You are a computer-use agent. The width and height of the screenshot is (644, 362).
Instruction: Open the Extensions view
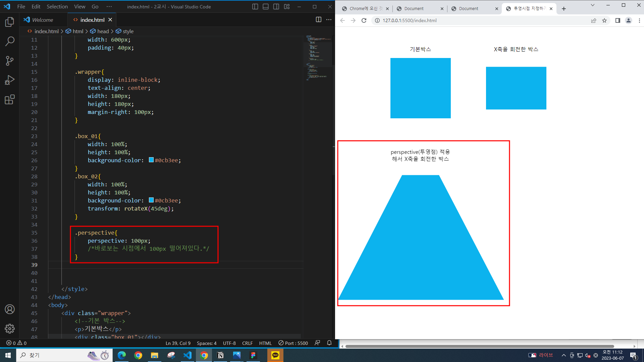(x=10, y=100)
